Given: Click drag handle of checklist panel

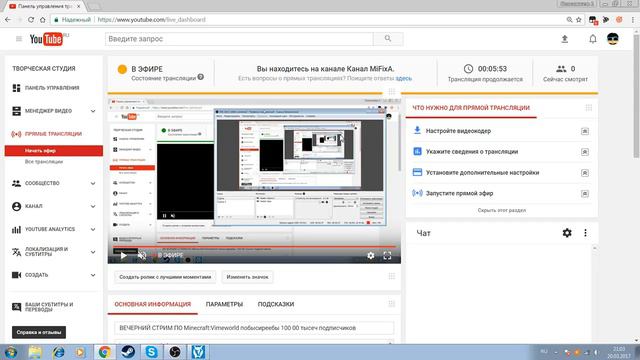Looking at the screenshot, I should pyautogui.click(x=589, y=108).
